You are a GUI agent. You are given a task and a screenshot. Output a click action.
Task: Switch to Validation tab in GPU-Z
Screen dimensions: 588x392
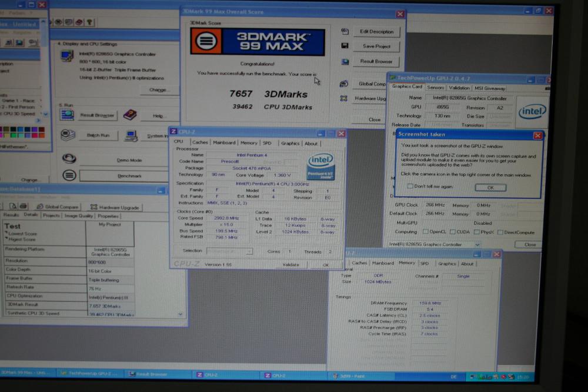click(459, 88)
